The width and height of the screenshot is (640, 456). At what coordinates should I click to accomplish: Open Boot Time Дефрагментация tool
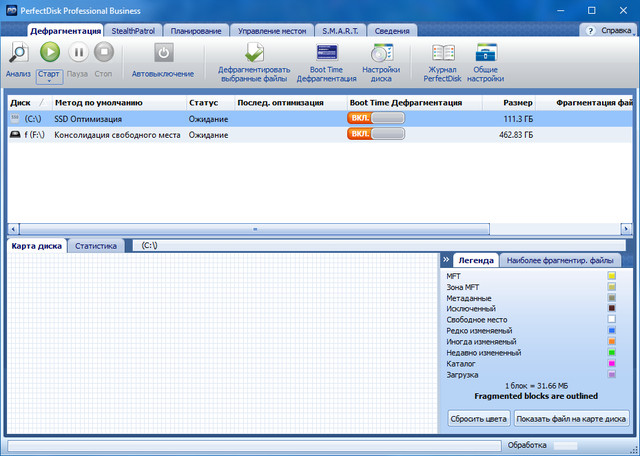(x=326, y=52)
